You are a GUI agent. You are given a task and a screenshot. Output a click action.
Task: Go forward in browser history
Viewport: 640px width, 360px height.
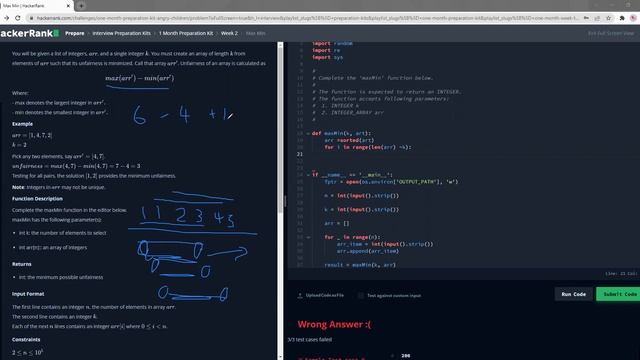point(7,18)
